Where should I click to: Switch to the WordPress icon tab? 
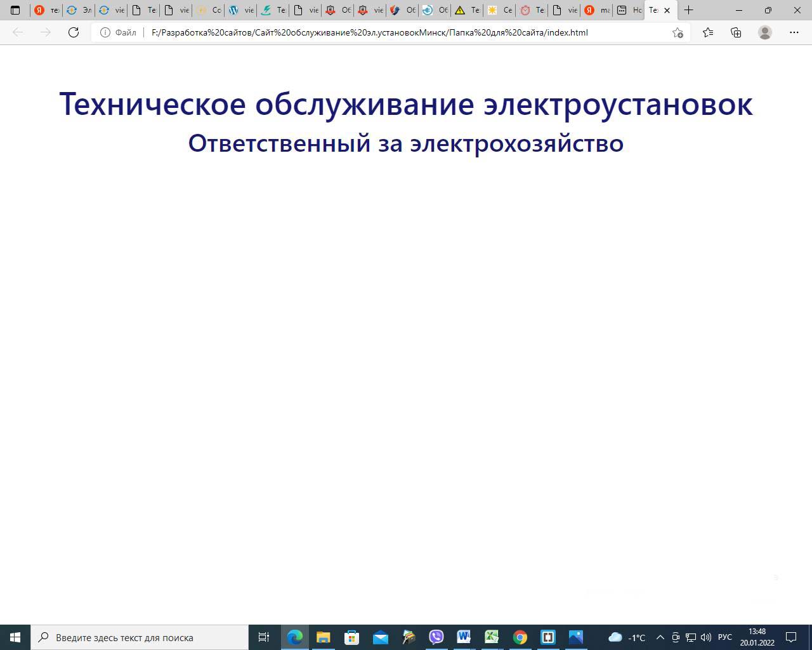click(240, 10)
